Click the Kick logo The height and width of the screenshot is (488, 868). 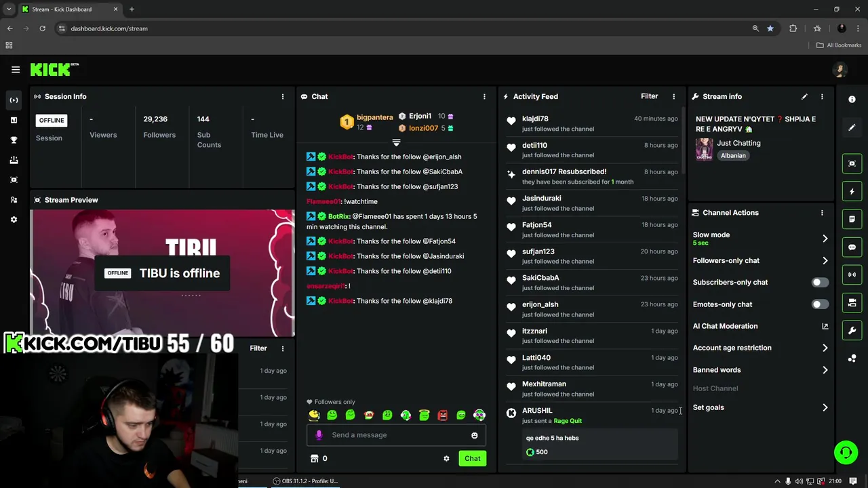pyautogui.click(x=54, y=69)
